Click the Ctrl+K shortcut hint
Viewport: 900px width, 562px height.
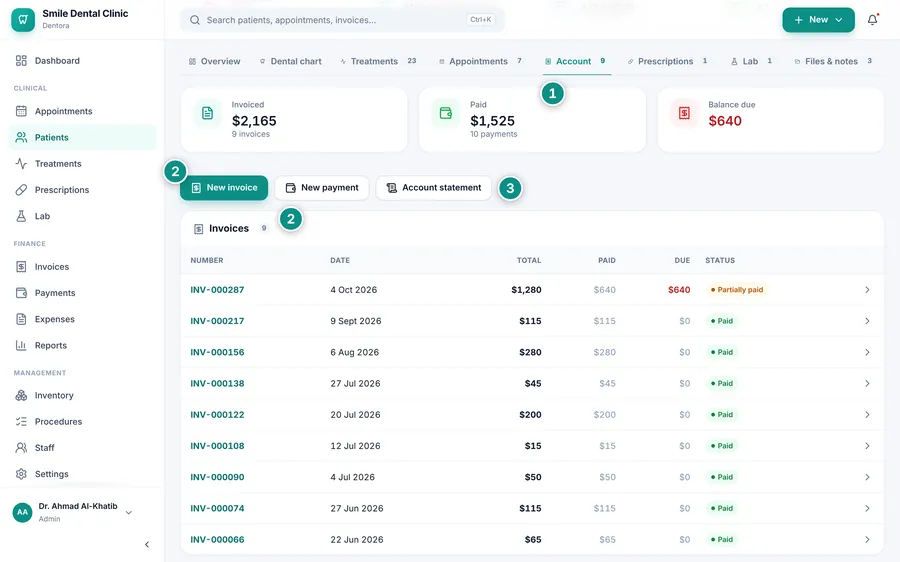click(481, 20)
